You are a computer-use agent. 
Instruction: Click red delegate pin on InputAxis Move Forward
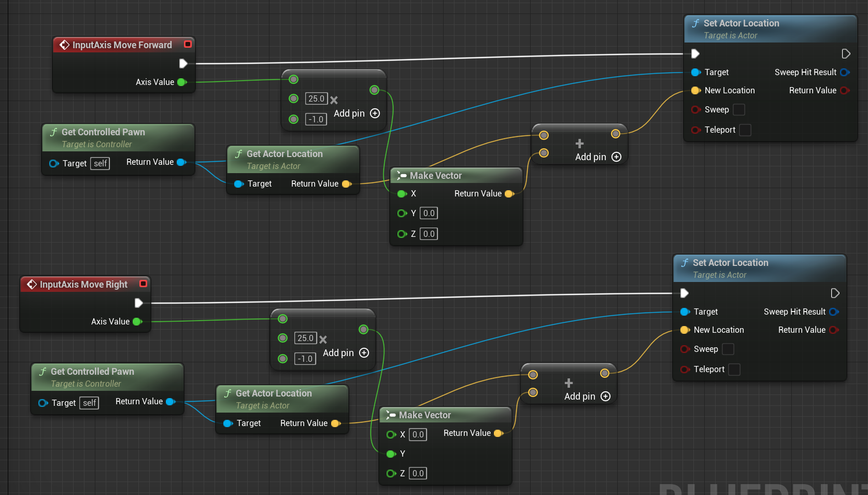188,44
